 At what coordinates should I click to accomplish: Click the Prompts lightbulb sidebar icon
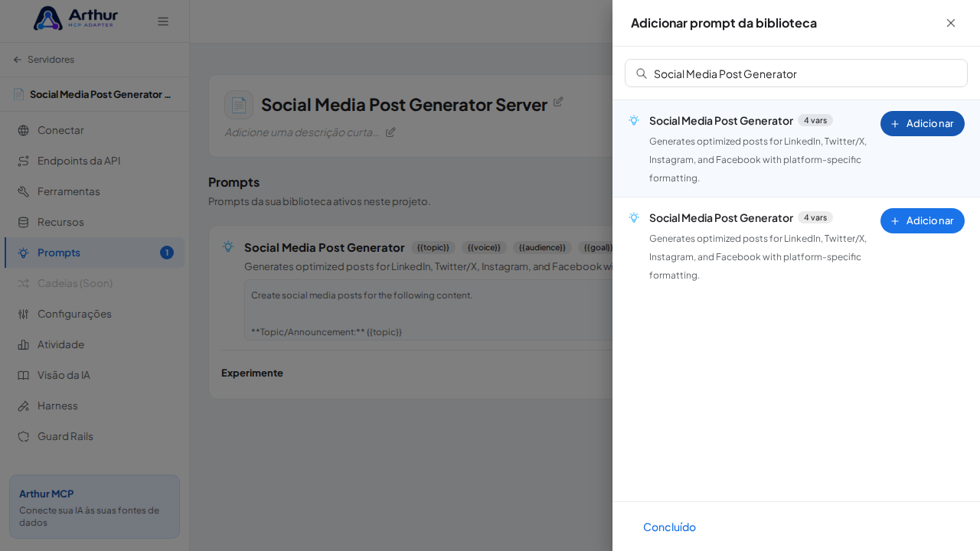(23, 253)
